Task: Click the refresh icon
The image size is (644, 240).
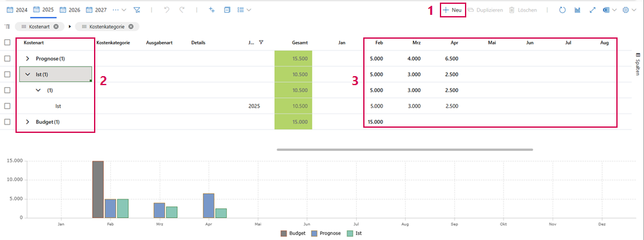Action: point(563,10)
